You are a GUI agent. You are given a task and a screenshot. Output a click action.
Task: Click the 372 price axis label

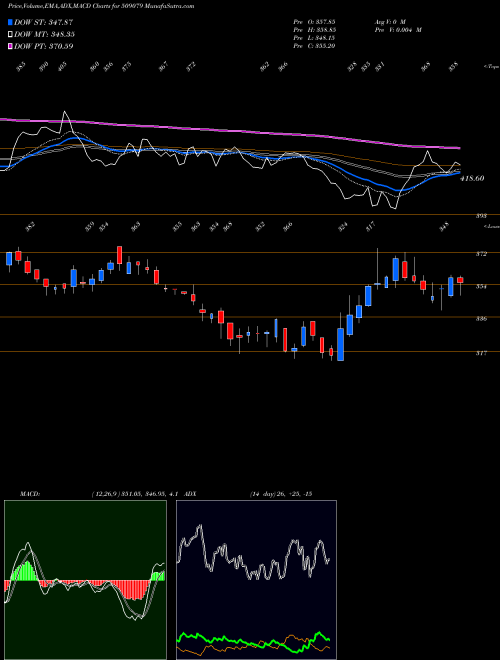pyautogui.click(x=481, y=254)
